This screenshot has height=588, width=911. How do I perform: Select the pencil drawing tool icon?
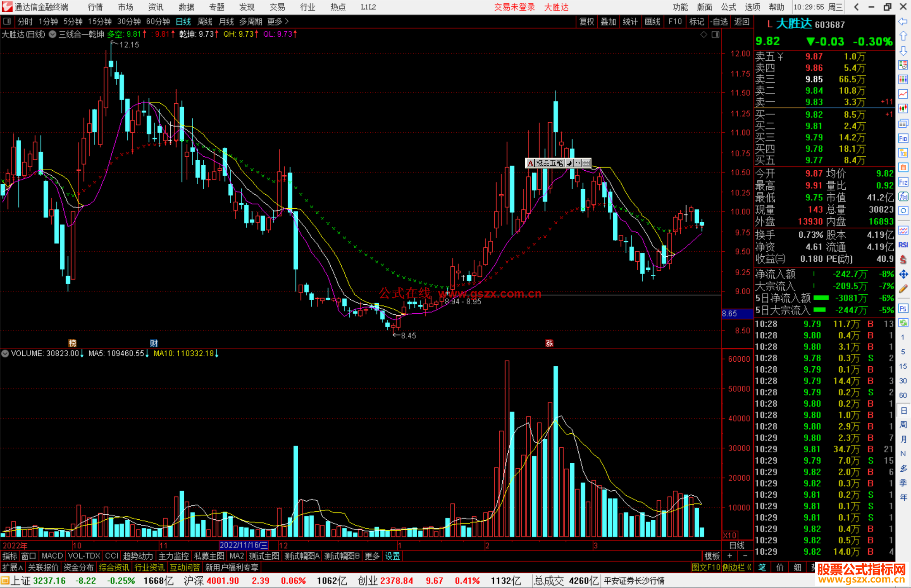tap(903, 289)
